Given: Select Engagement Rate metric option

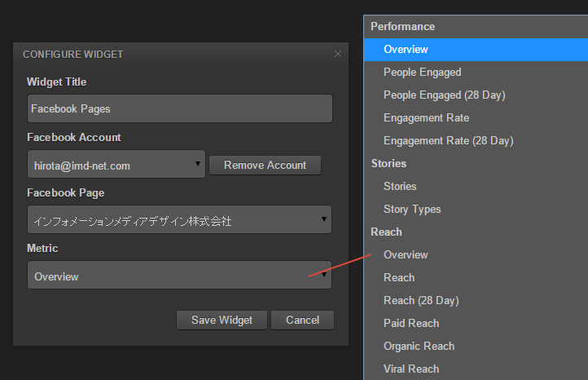Looking at the screenshot, I should 476,118.
